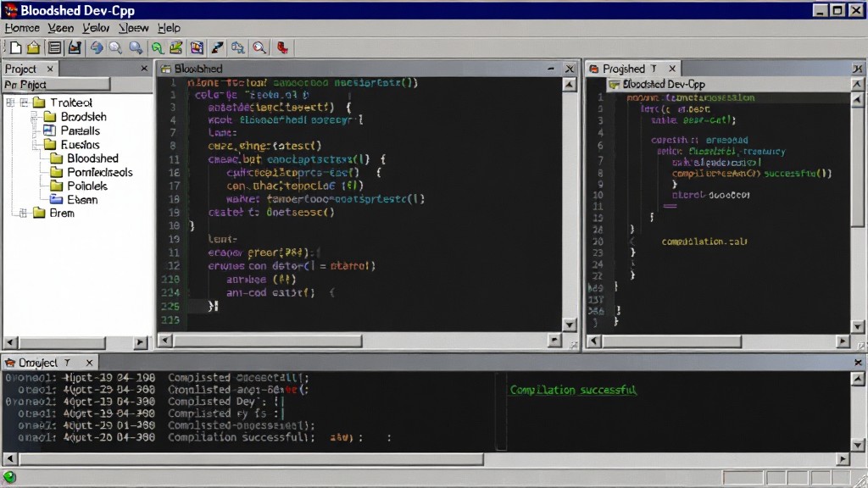Select the Bloodshed editor tab

(198, 69)
